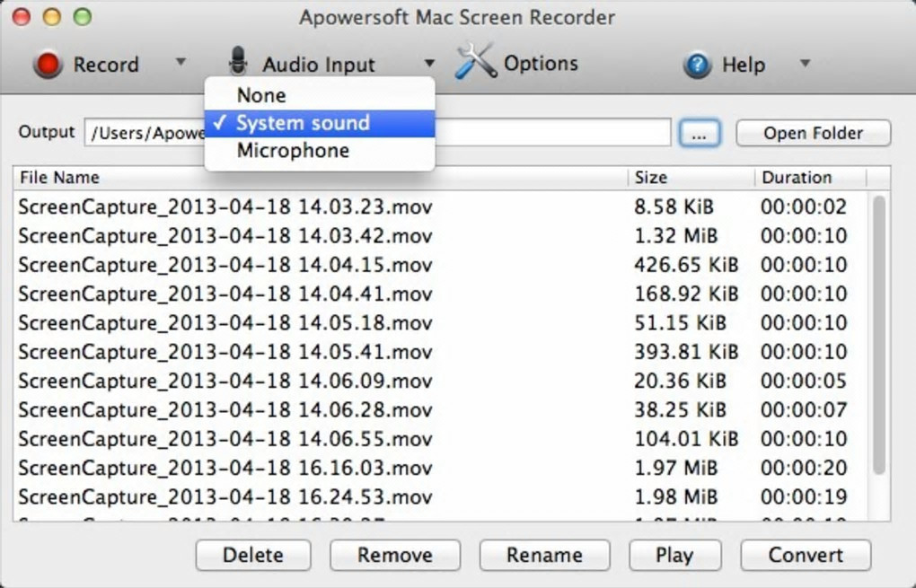Play the selected recording
This screenshot has height=588, width=916.
(674, 555)
